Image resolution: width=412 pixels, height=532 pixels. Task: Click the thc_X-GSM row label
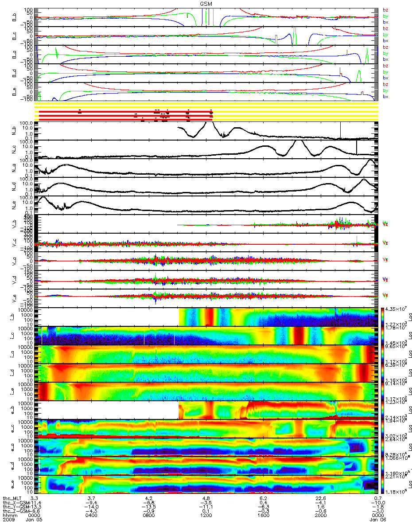(16, 503)
